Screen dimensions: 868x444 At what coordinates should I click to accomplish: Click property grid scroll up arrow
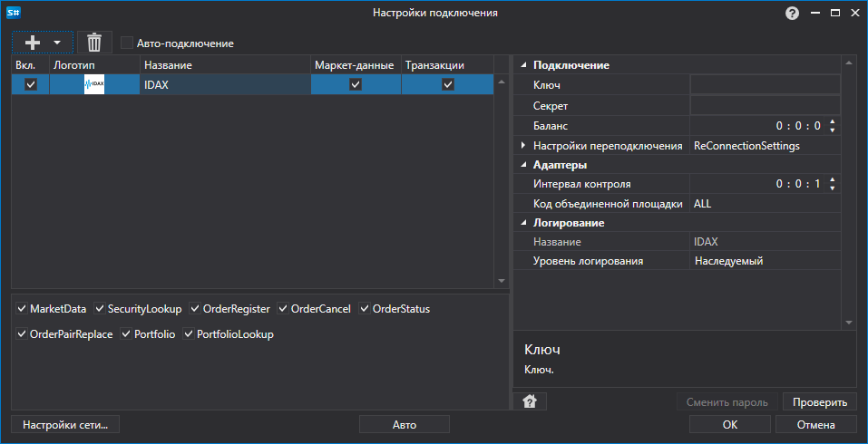coord(849,63)
